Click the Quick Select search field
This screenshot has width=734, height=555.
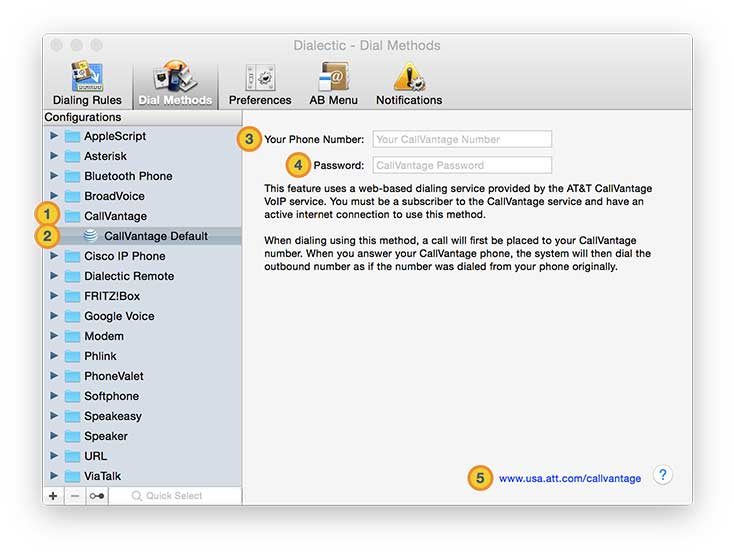coord(175,496)
